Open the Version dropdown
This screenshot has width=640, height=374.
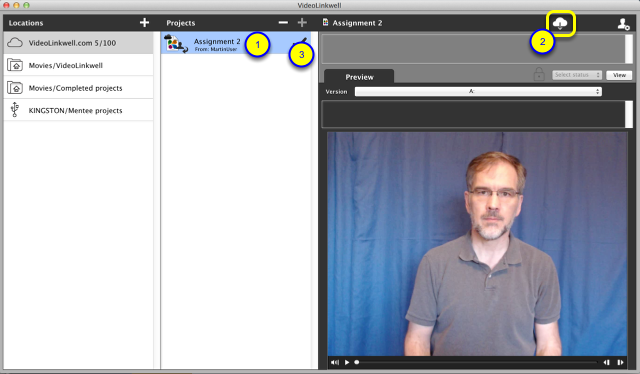click(478, 91)
